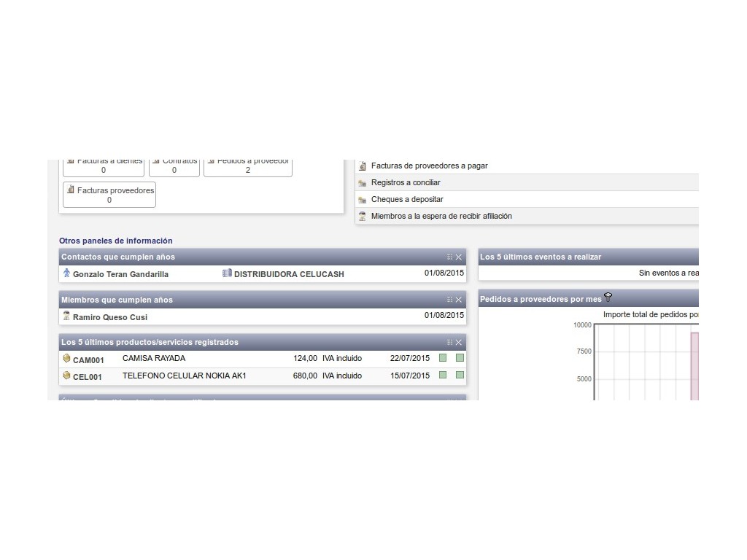Viewport: 747px width, 560px height.
Task: Click the pink bar in the pedidos chart
Action: click(695, 366)
